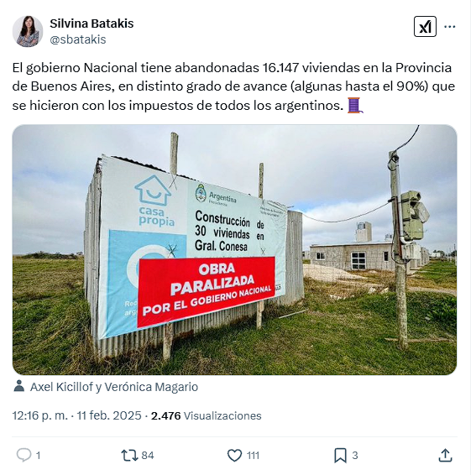Click the reply count number 1
This screenshot has width=476, height=475.
[x=39, y=455]
